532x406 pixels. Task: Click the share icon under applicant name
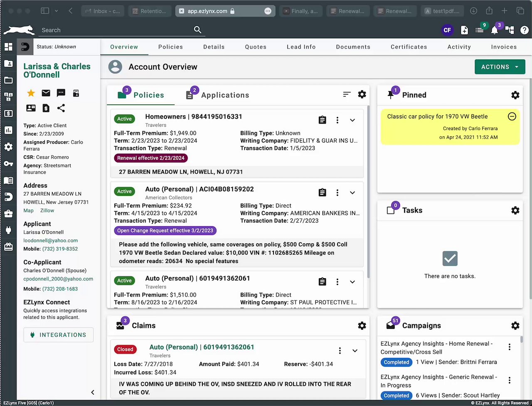tap(61, 108)
